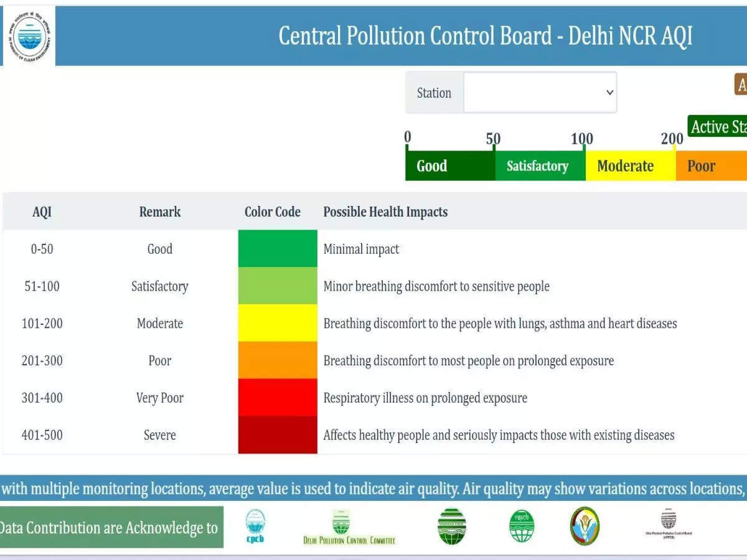Expand the station list using the chevron arrow

pyautogui.click(x=609, y=92)
